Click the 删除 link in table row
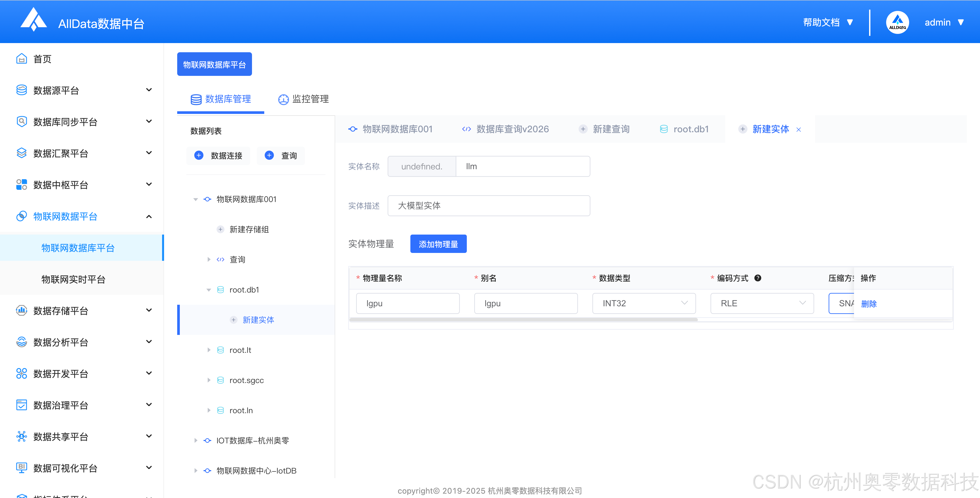Image resolution: width=980 pixels, height=498 pixels. [x=868, y=304]
